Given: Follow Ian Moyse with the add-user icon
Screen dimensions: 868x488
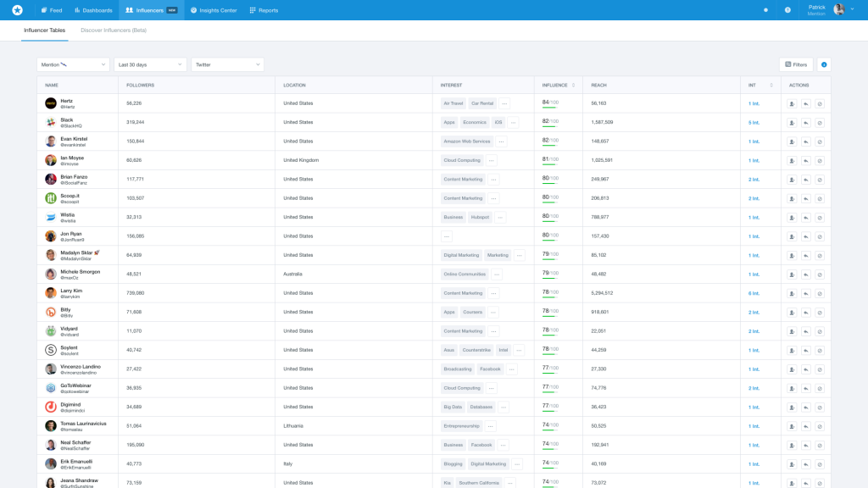Looking at the screenshot, I should [792, 160].
